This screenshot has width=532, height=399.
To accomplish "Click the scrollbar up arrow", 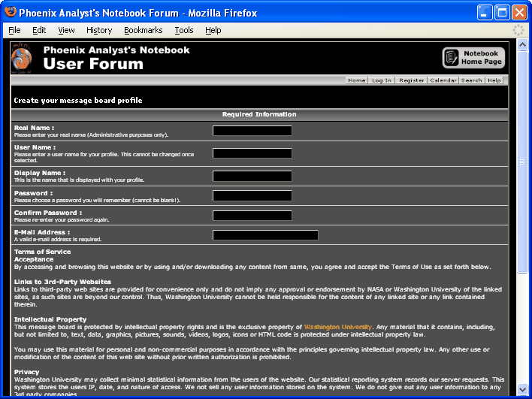I will 522,45.
